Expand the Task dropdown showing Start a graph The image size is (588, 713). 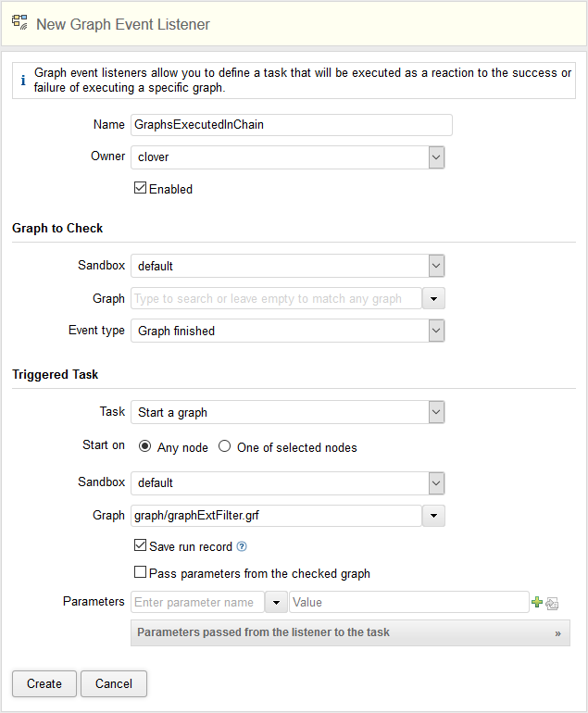point(436,412)
